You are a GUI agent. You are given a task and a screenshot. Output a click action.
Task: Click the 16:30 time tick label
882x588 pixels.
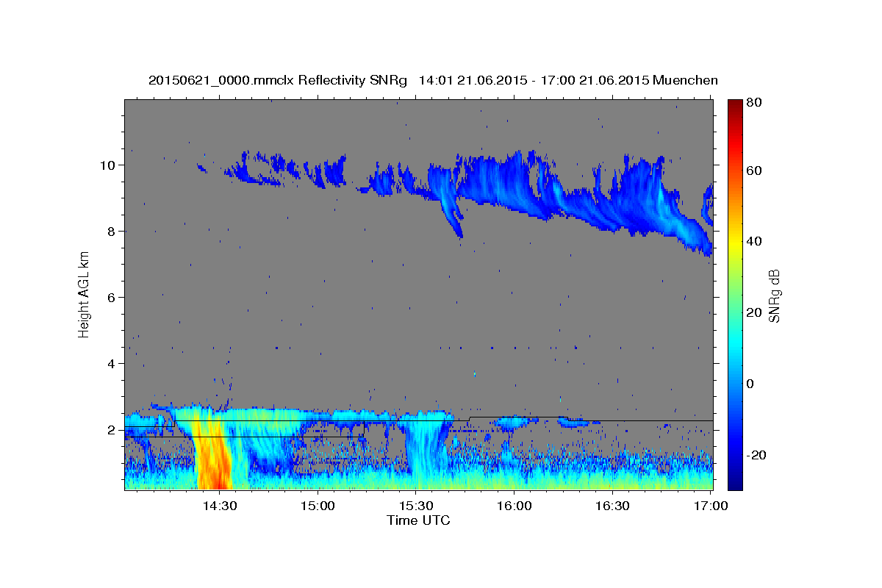[612, 506]
